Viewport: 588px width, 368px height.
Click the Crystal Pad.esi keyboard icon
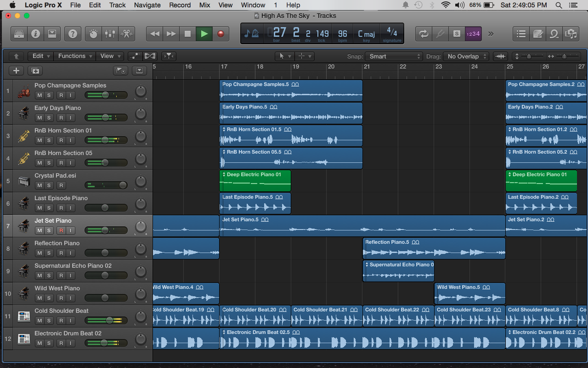click(x=24, y=181)
